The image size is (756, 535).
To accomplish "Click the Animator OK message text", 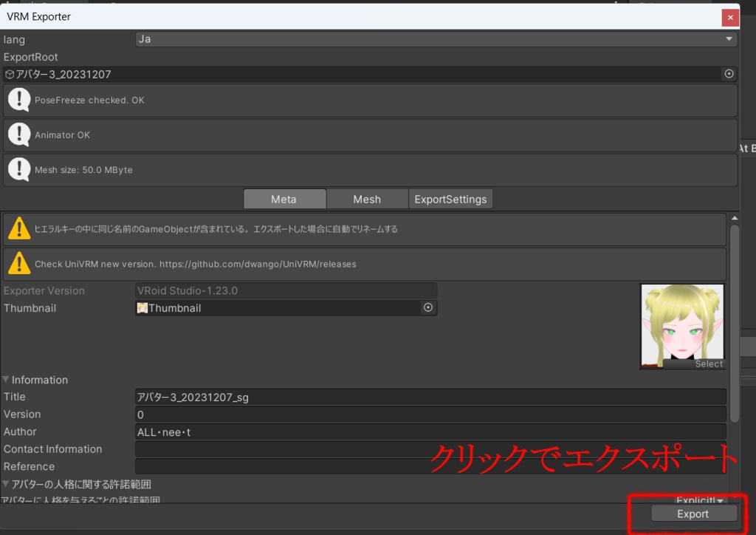I will (x=62, y=135).
